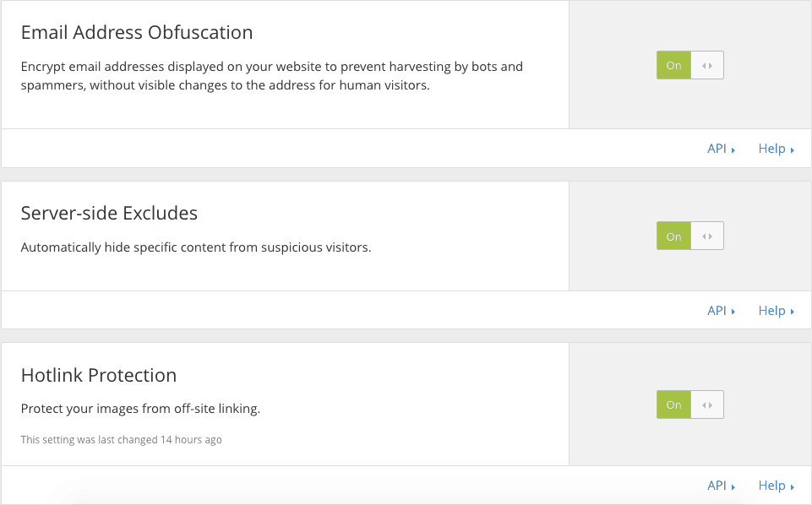This screenshot has height=505, width=812.
Task: Open API details for Hotlink Protection
Action: coord(721,486)
